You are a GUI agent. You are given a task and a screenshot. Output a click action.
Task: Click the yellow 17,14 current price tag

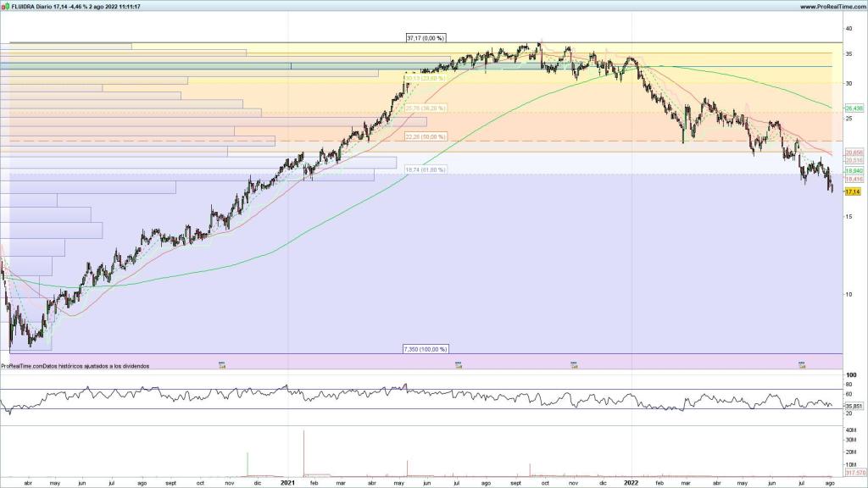[854, 191]
